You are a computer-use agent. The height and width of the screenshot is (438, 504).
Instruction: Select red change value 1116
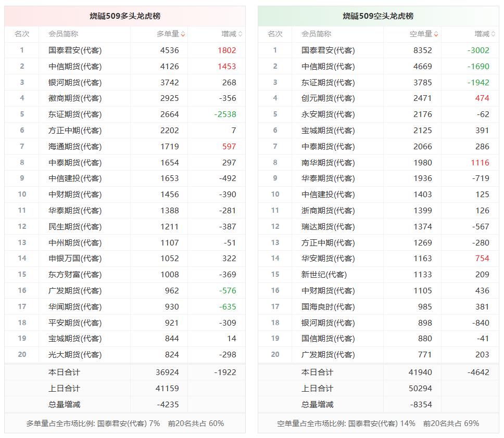coord(480,162)
